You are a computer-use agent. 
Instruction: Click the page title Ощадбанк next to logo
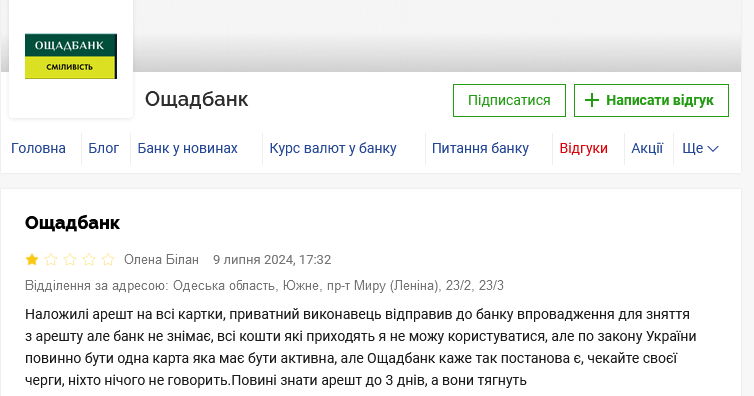pos(197,99)
